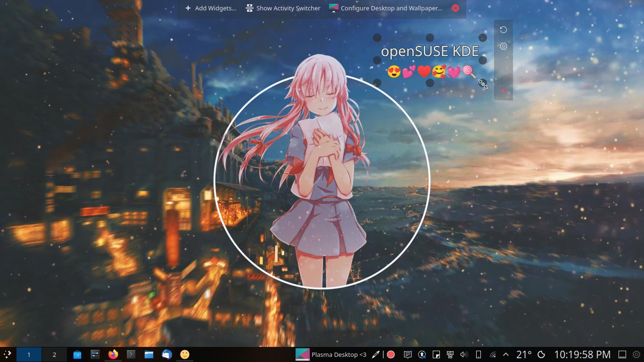The width and height of the screenshot is (644, 362).
Task: Open the Dolphin file manager icon
Action: 149,354
